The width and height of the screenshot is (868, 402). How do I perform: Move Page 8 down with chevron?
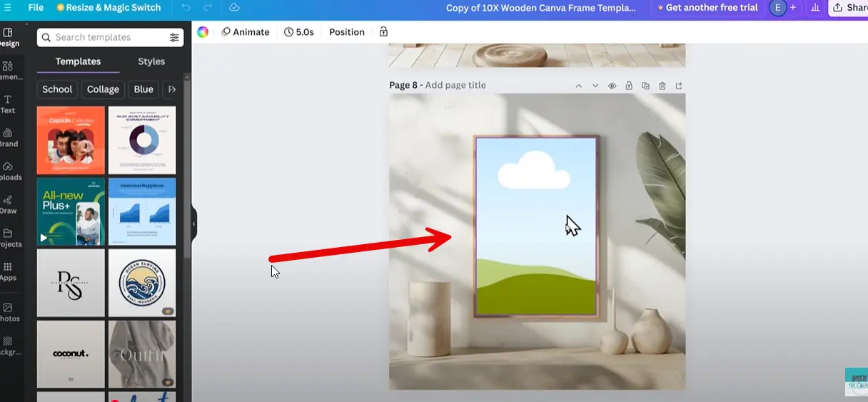(x=595, y=86)
